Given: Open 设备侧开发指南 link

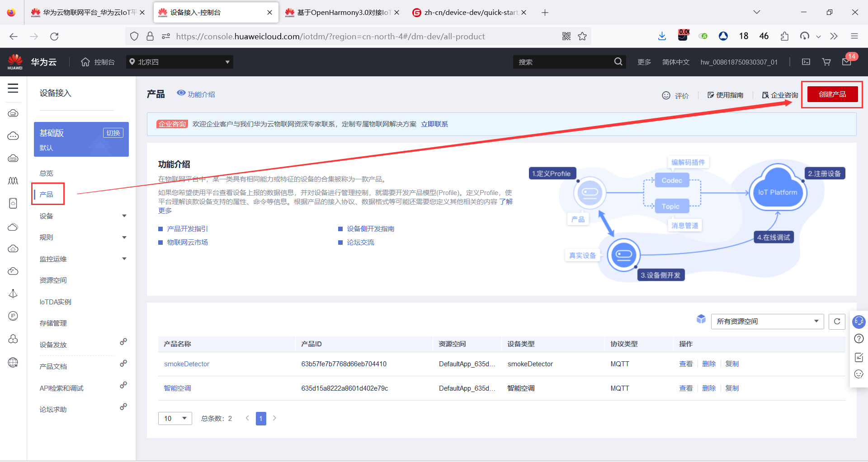Looking at the screenshot, I should coord(371,229).
